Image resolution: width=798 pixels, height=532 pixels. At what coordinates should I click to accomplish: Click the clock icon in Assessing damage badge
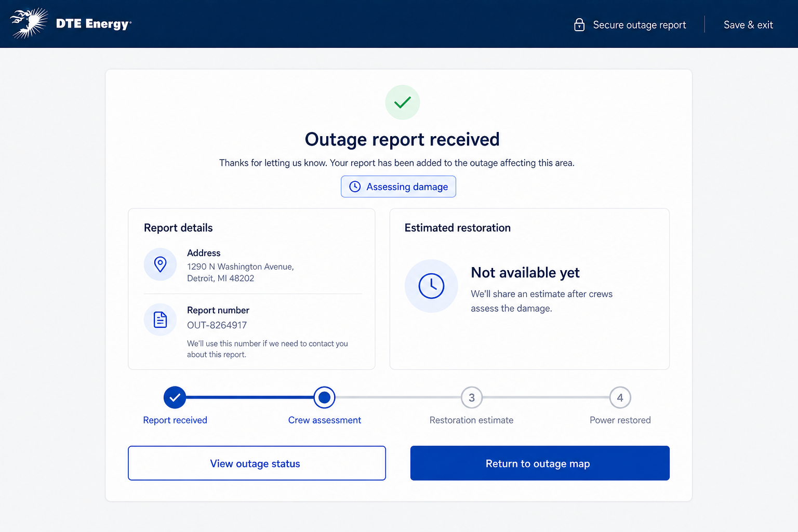point(355,187)
